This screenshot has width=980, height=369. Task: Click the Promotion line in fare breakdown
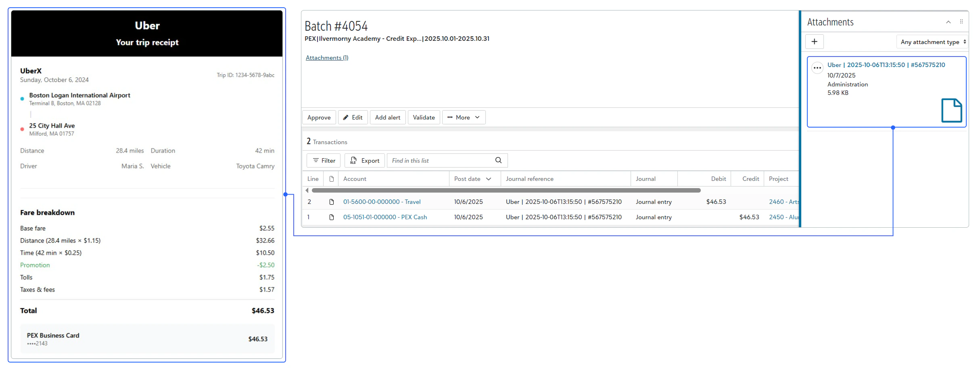pyautogui.click(x=147, y=265)
